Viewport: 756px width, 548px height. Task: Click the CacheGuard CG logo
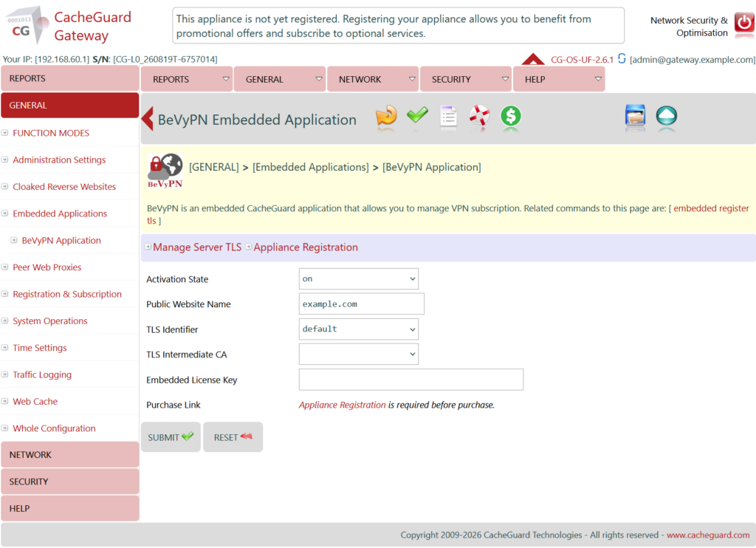pyautogui.click(x=27, y=25)
